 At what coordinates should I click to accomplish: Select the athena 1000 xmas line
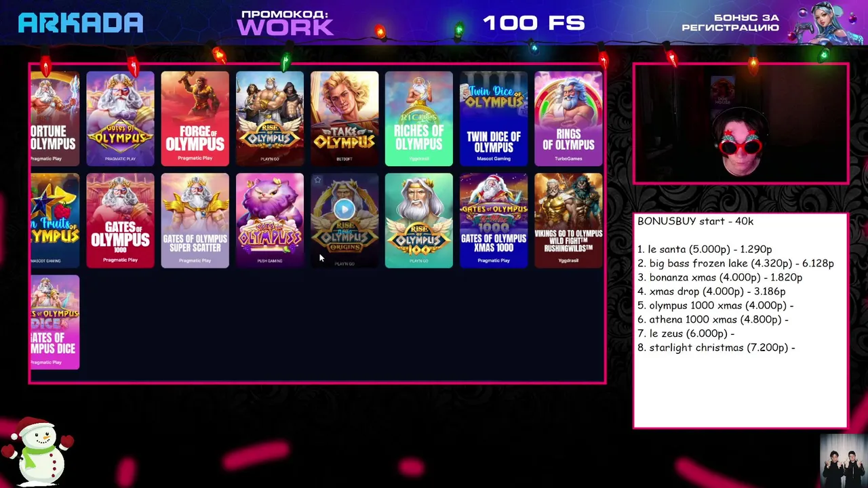713,319
